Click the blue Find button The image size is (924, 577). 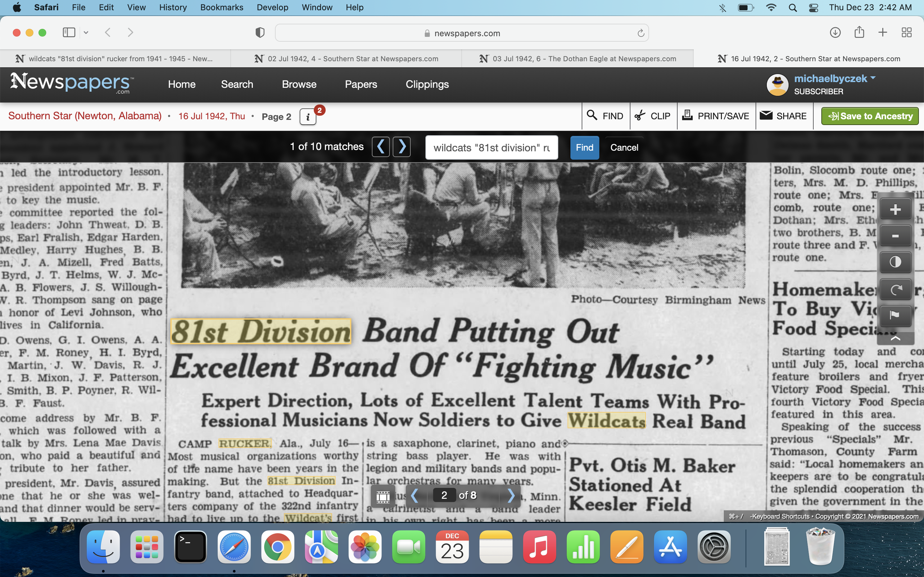(x=584, y=148)
